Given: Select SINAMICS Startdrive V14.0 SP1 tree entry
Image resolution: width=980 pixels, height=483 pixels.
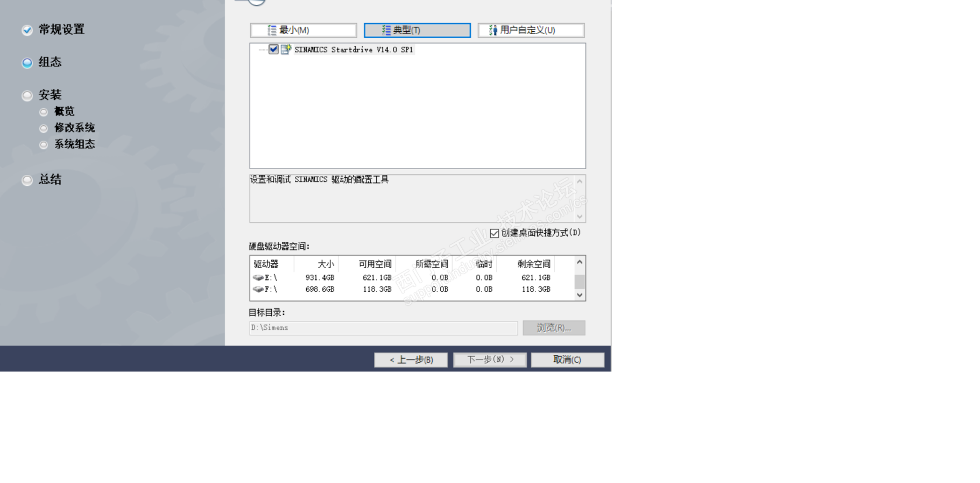Looking at the screenshot, I should 354,50.
